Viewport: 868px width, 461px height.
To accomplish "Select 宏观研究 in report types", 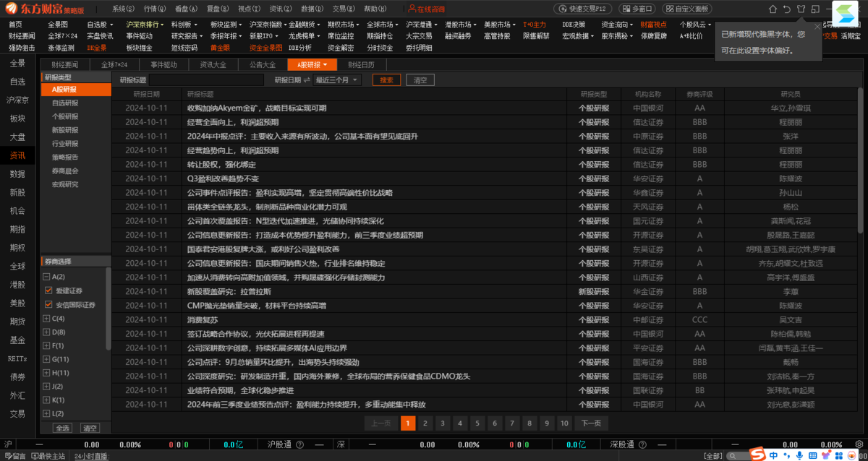I will coord(65,184).
